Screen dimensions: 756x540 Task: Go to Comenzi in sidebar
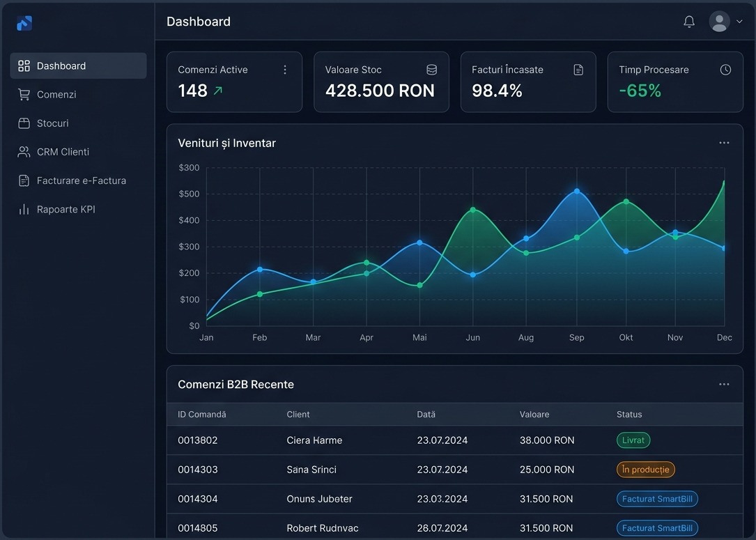click(x=78, y=95)
